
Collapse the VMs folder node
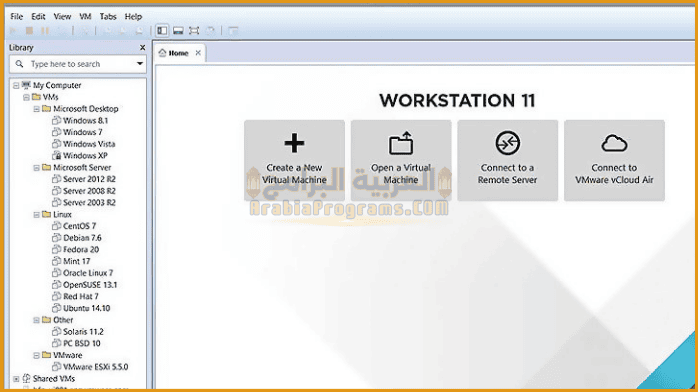point(26,97)
